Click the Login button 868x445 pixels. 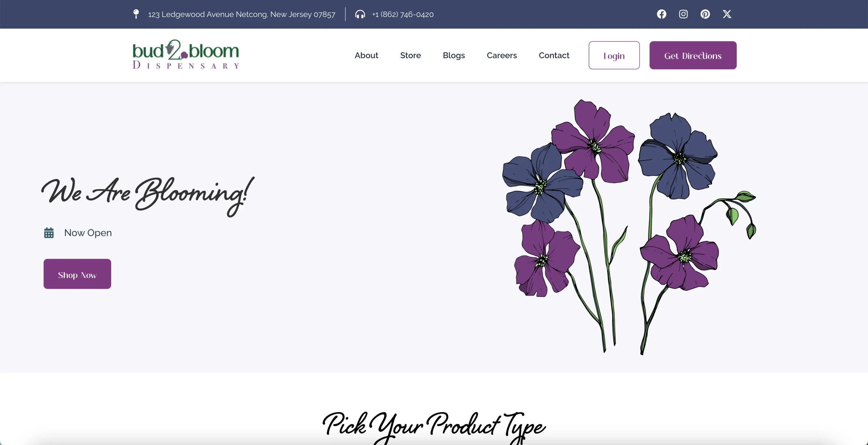click(x=614, y=55)
